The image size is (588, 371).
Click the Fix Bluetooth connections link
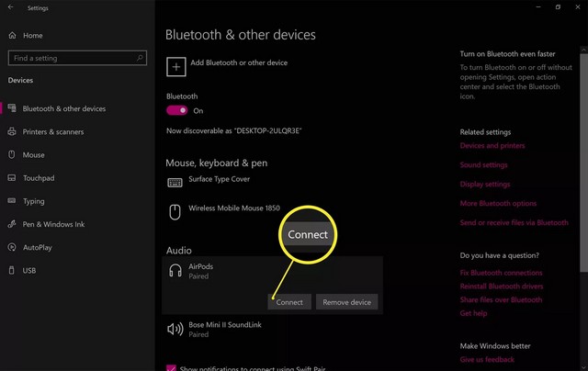(x=501, y=274)
